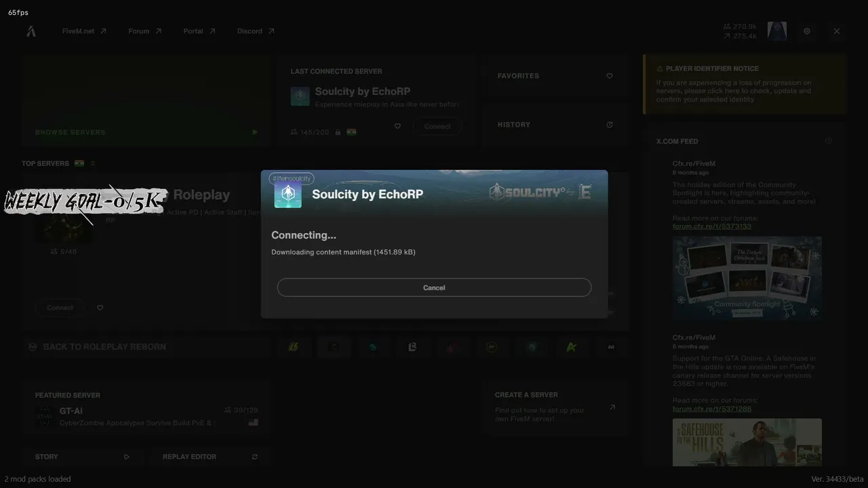Click the Ver. 34433/beta version text
The width and height of the screenshot is (868, 488).
[x=837, y=479]
